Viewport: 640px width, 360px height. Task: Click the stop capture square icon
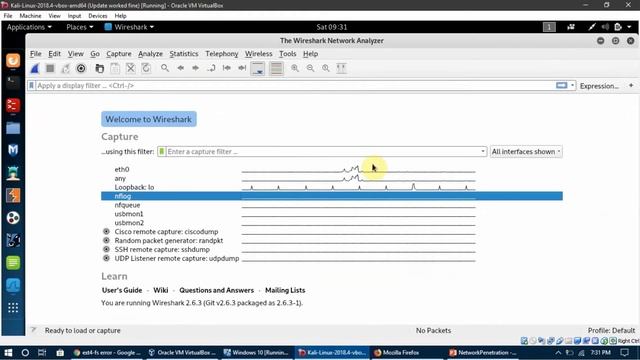50,69
